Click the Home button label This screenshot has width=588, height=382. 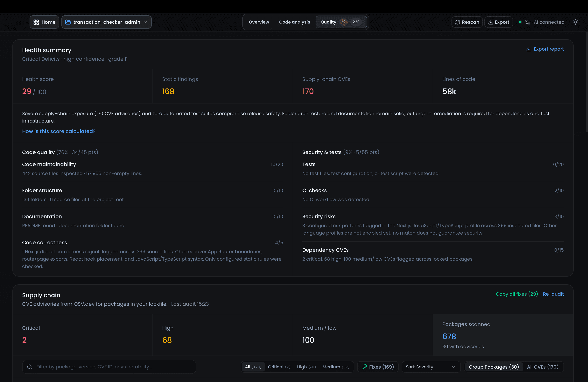[48, 22]
